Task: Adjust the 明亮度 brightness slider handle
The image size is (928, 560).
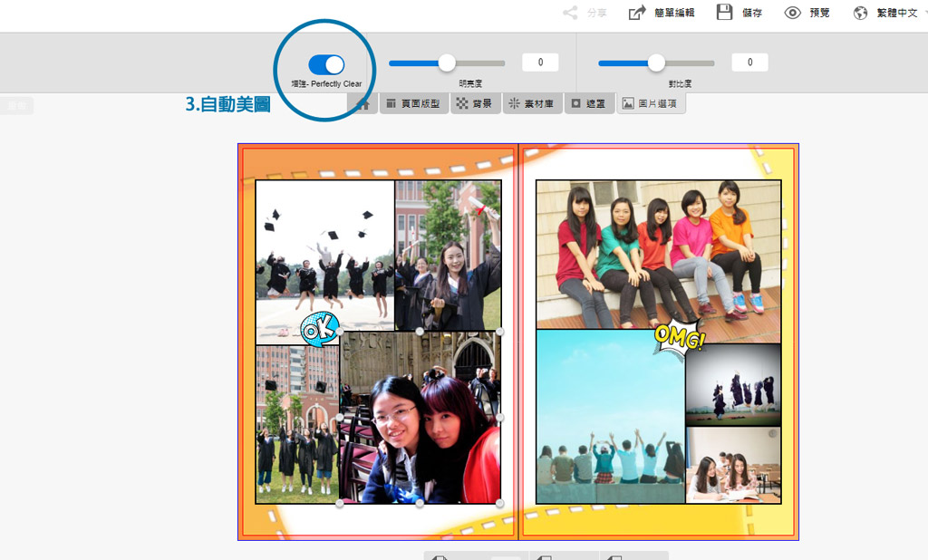Action: tap(447, 63)
